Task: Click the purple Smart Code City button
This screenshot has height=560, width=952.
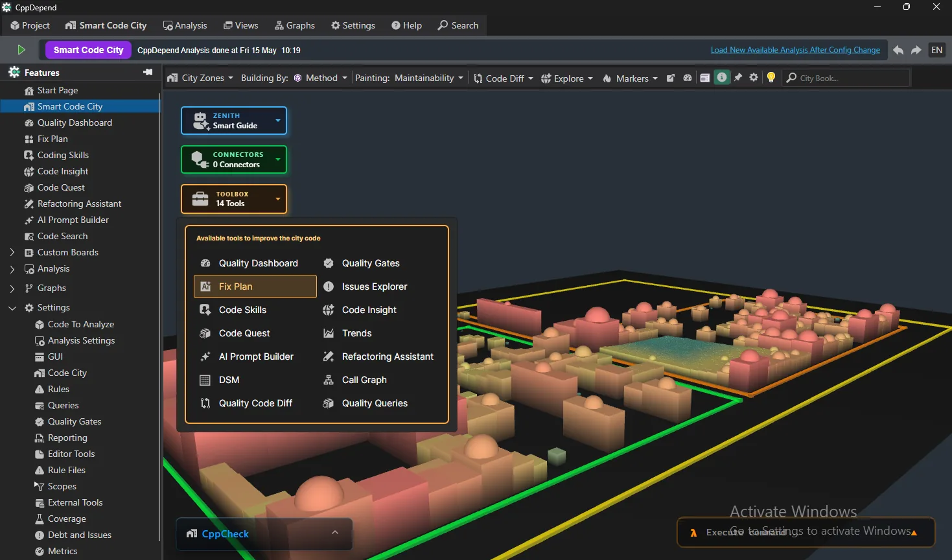Action: (89, 50)
